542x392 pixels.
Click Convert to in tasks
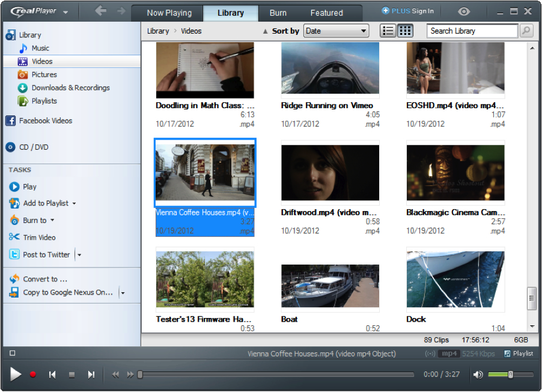[44, 279]
